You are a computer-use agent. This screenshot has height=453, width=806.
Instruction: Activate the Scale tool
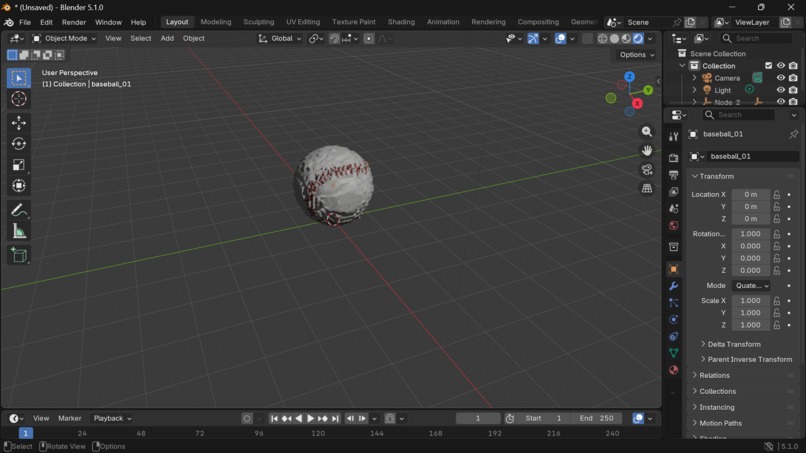click(19, 165)
